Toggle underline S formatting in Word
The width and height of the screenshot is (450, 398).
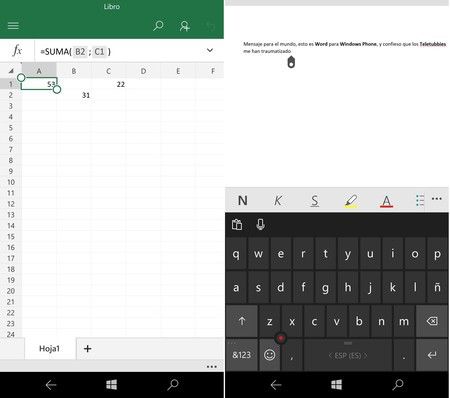[314, 201]
